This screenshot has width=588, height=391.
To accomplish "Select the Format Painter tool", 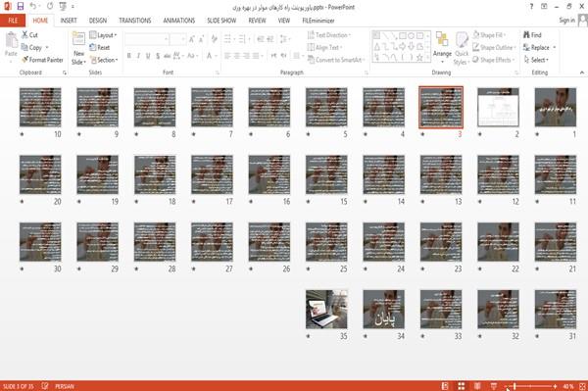I will click(x=42, y=60).
